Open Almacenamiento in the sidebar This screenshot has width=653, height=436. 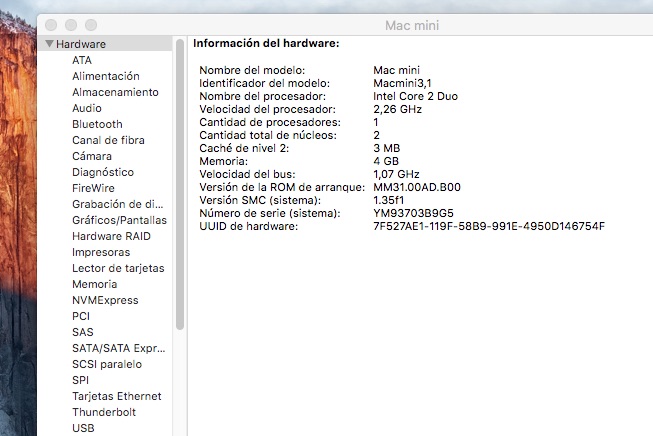pos(115,92)
